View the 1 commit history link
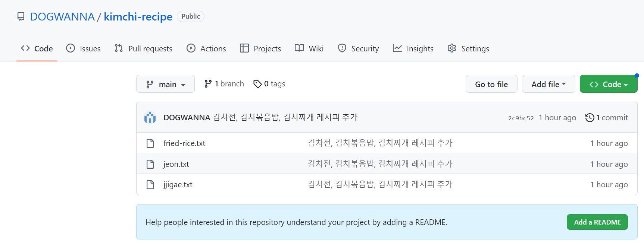Image resolution: width=644 pixels, height=251 pixels. coord(607,118)
